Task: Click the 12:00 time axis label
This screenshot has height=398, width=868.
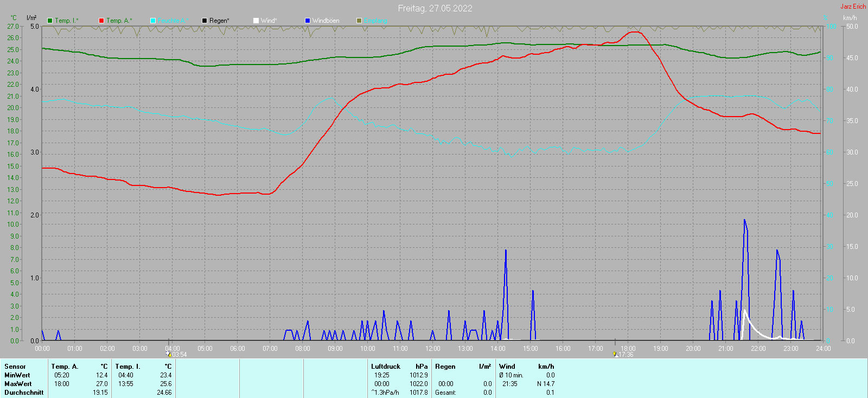Action: pos(433,349)
